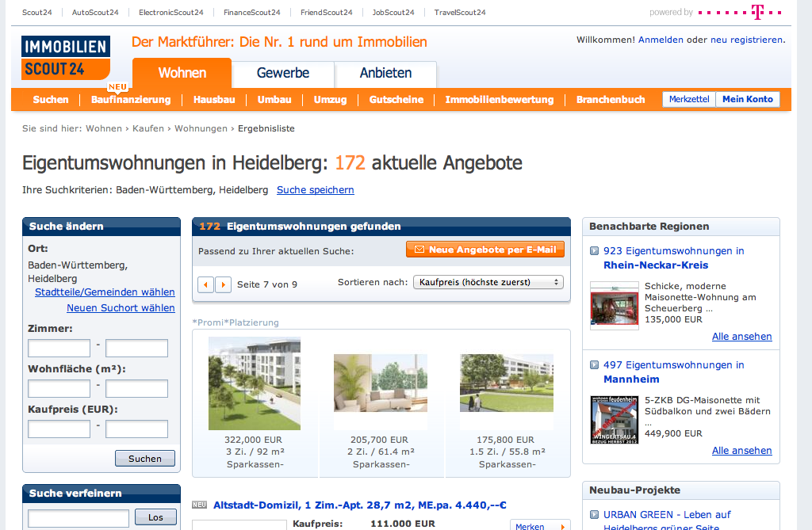Click maximum Kaufpreis input field
The image size is (812, 530).
tap(136, 429)
